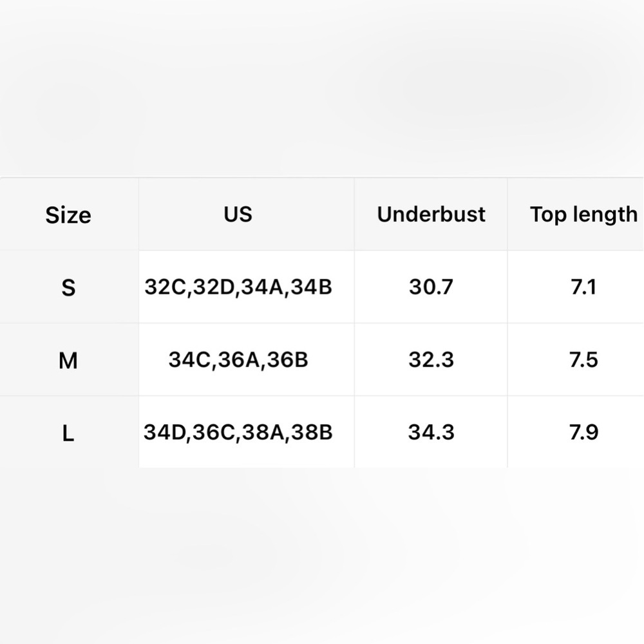This screenshot has height=644, width=644.
Task: Click the US column header
Action: [238, 214]
